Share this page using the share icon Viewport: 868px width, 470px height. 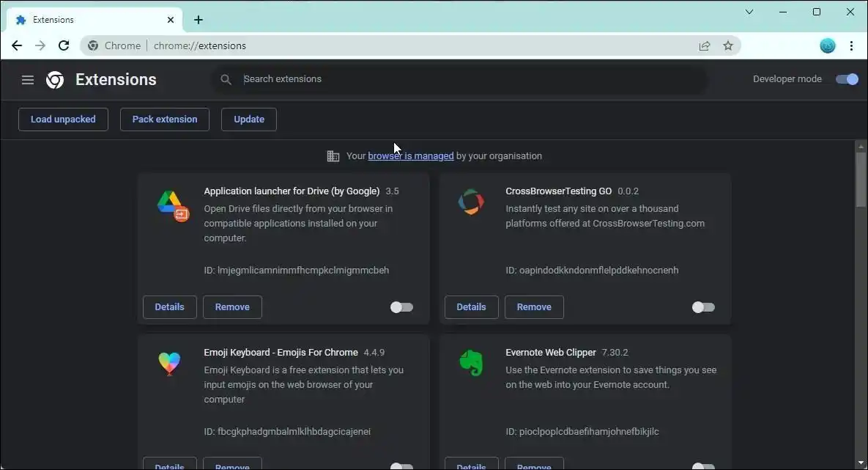point(704,45)
